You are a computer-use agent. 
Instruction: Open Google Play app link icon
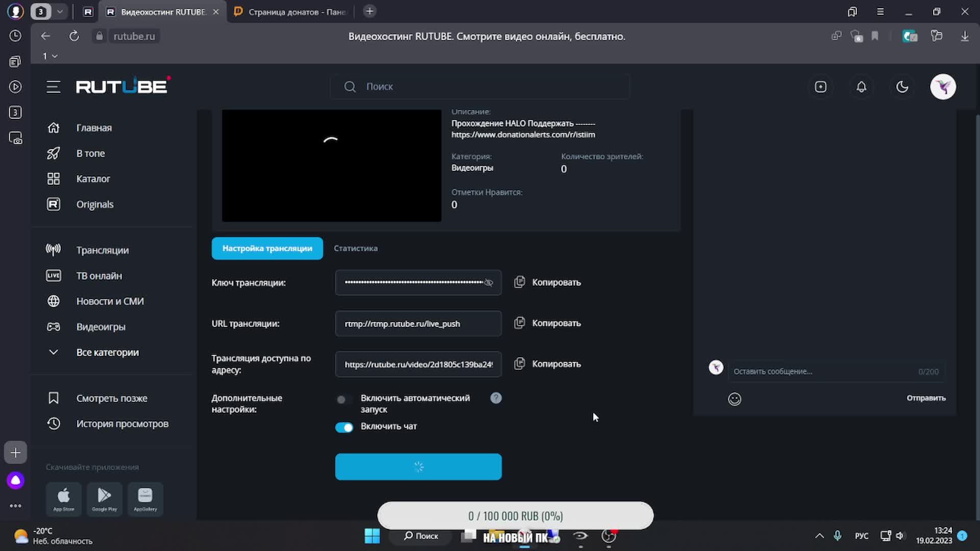[104, 498]
